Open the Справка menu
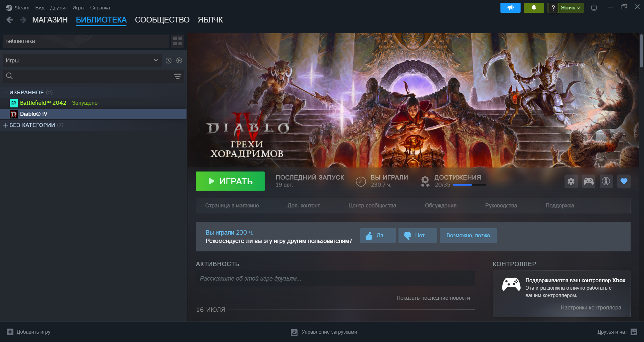Image resolution: width=644 pixels, height=342 pixels. 100,8
